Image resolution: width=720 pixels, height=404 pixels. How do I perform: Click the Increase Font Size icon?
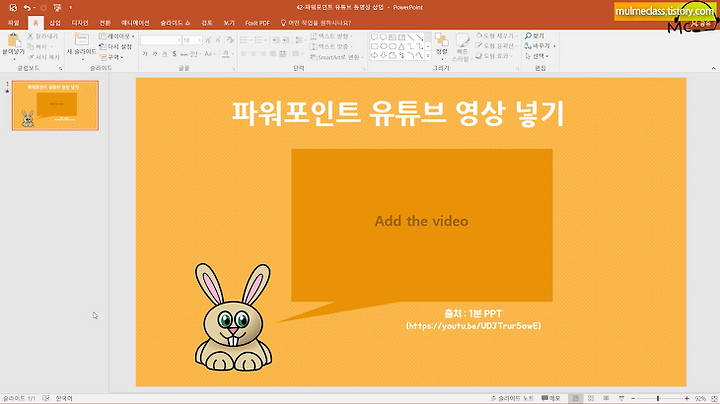208,40
